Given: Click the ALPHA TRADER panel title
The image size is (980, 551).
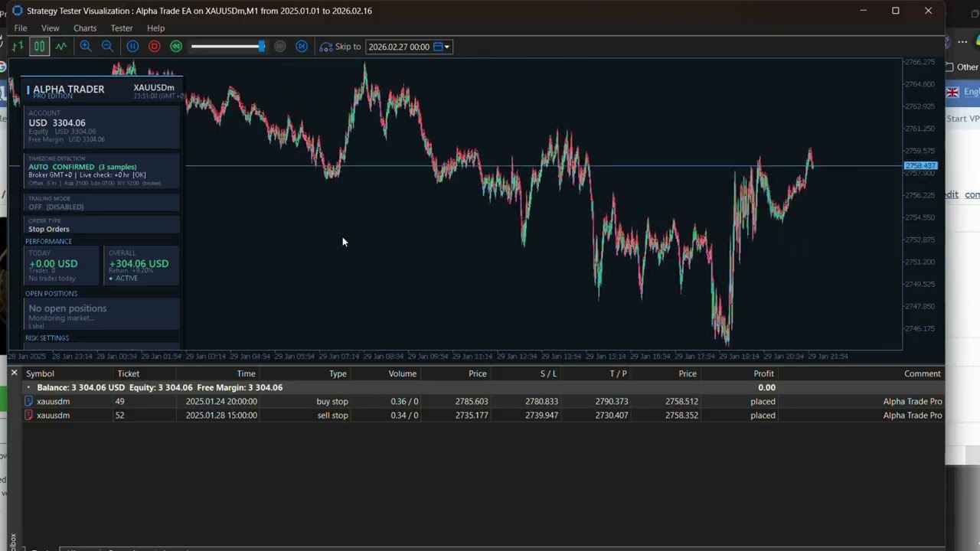Looking at the screenshot, I should pos(68,90).
